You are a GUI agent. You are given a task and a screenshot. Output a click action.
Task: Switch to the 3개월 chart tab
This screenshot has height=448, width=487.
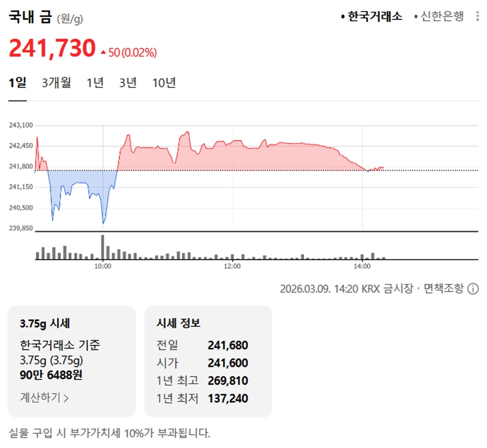click(56, 82)
